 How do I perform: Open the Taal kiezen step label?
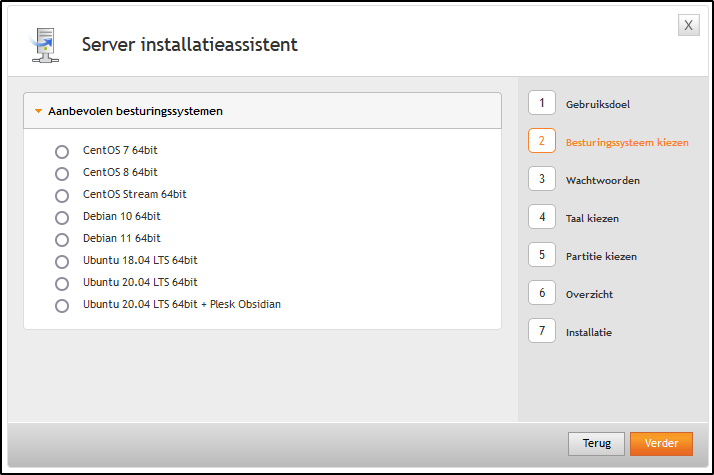[x=592, y=219]
